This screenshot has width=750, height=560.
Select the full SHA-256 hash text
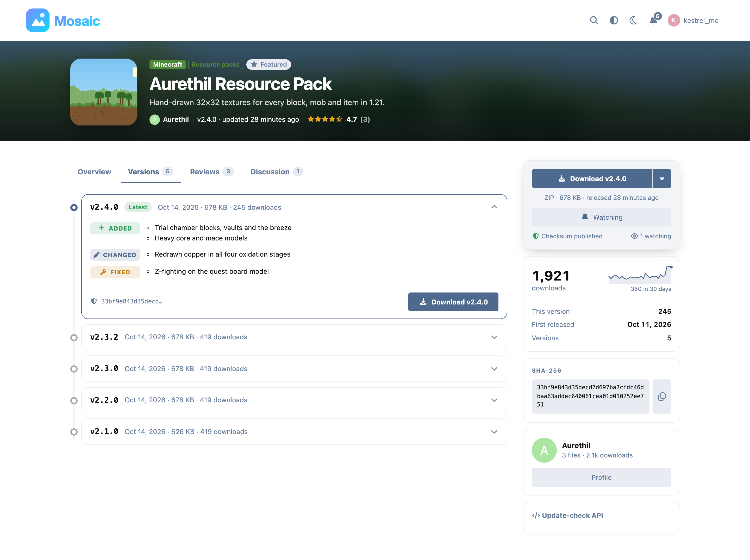(x=590, y=396)
